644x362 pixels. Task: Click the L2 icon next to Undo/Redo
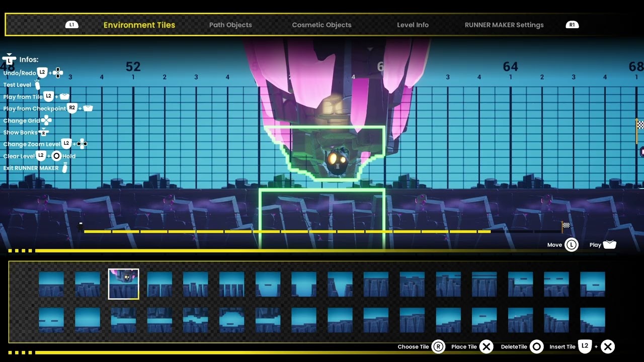click(43, 72)
